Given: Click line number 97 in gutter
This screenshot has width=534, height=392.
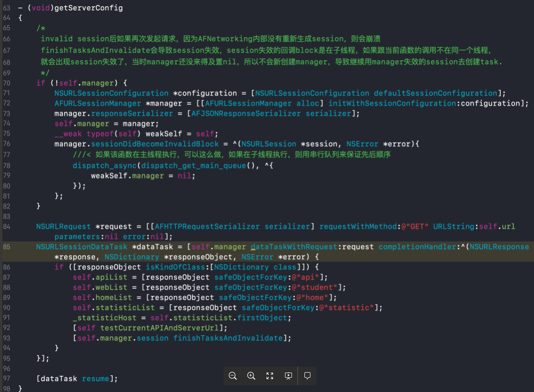Looking at the screenshot, I should coord(6,379).
